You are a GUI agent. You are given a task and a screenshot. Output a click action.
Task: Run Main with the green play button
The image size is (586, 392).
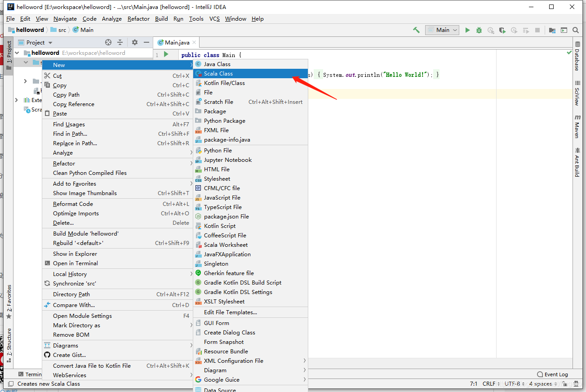coord(467,30)
